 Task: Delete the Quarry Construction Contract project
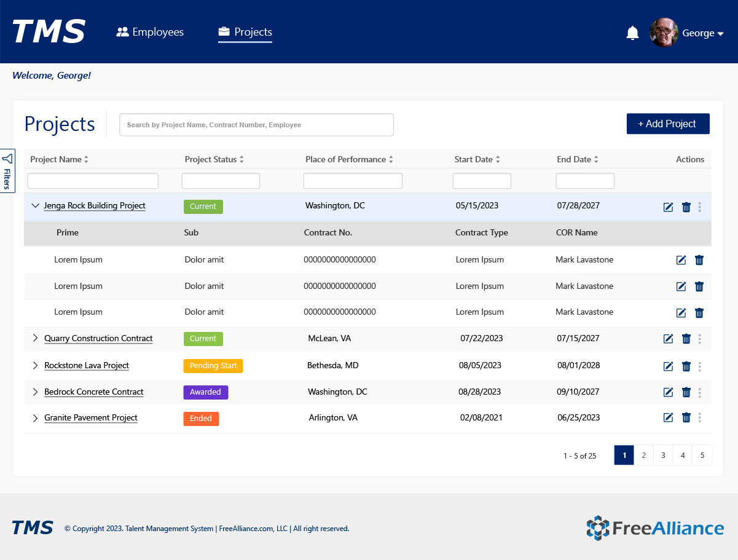coord(686,339)
